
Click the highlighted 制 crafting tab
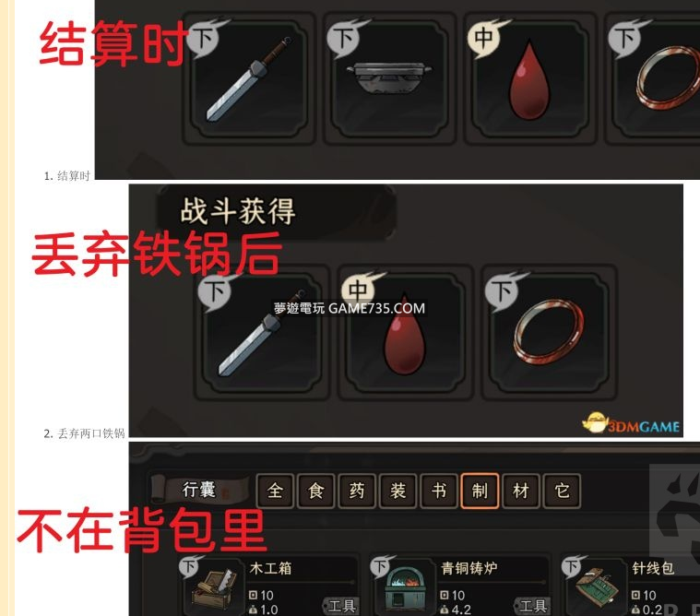pyautogui.click(x=480, y=491)
